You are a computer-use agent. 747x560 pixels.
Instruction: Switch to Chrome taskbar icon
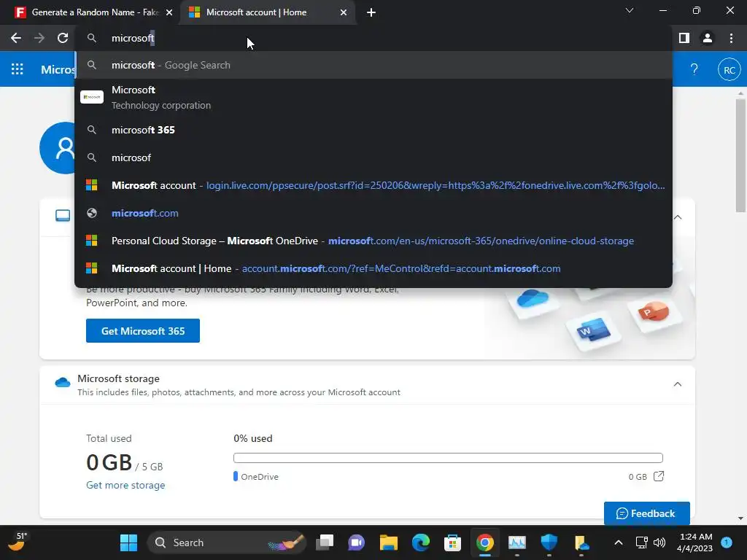[x=485, y=542]
